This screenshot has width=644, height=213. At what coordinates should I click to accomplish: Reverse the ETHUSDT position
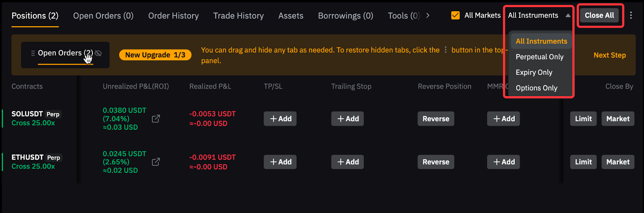click(436, 162)
